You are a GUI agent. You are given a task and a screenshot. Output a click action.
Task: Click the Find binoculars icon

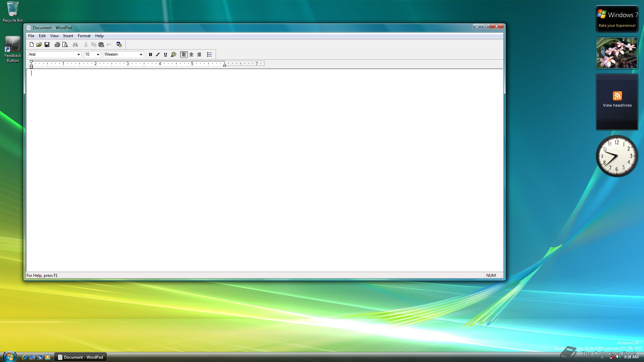pyautogui.click(x=75, y=44)
